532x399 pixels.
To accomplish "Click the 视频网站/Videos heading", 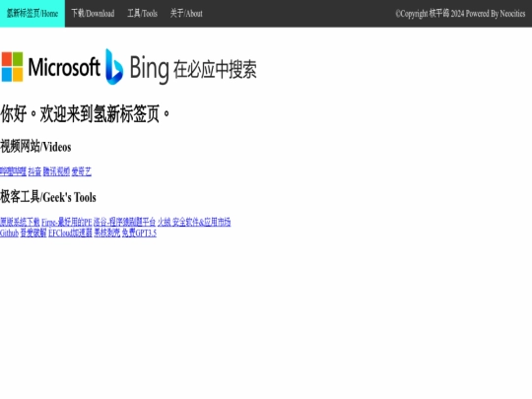I will click(x=35, y=147).
